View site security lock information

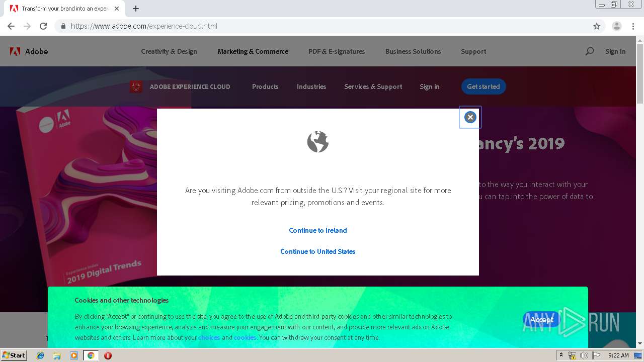point(63,26)
